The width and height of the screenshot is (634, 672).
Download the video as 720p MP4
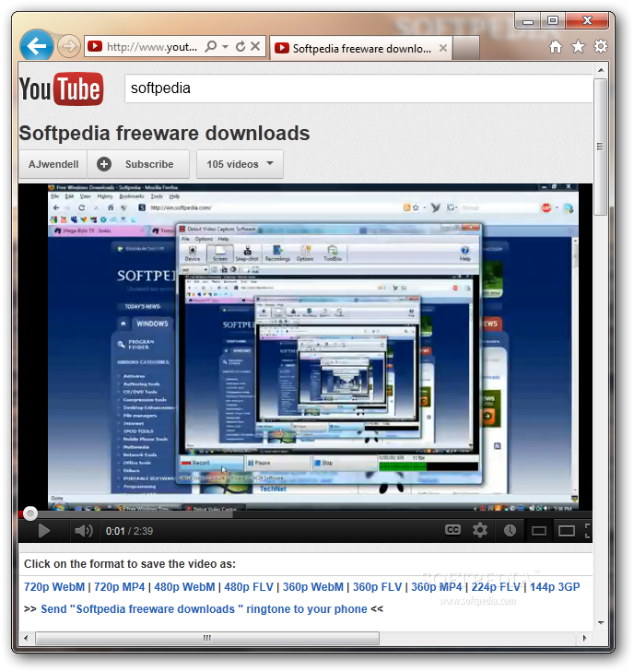(120, 586)
